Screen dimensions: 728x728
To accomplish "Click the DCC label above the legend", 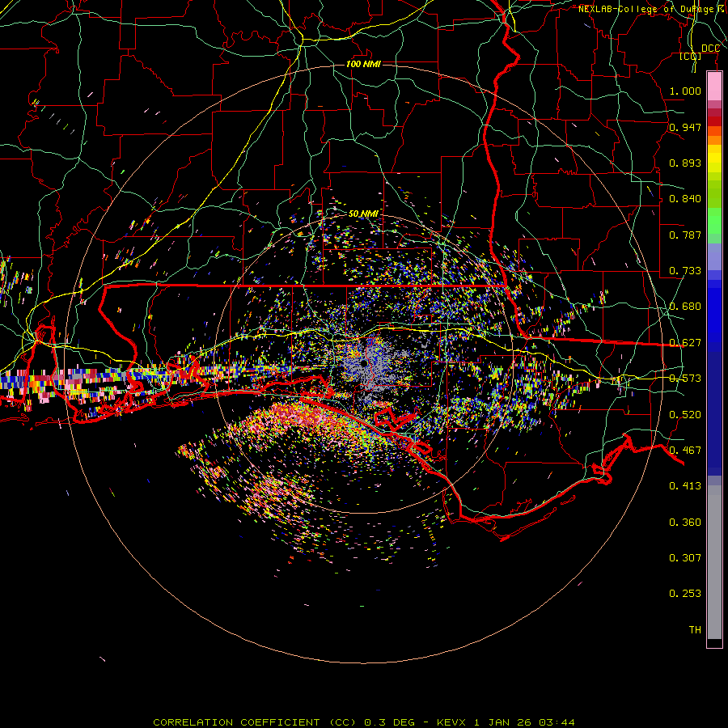I will [710, 49].
